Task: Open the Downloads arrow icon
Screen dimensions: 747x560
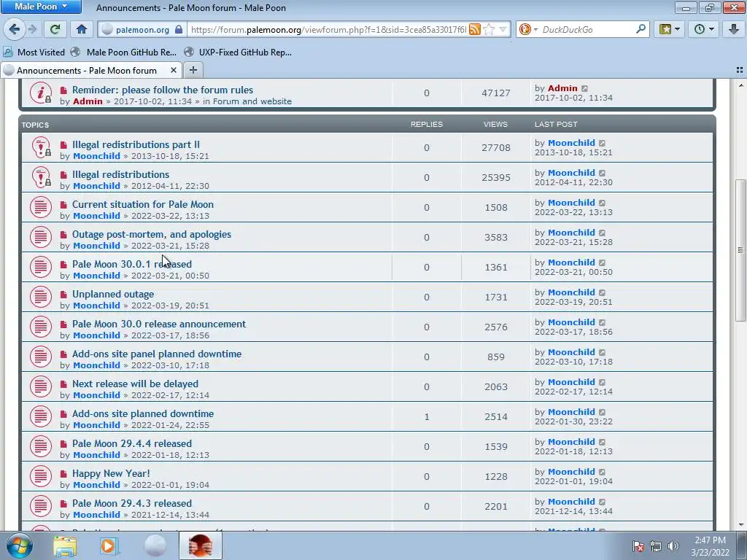Action: (734, 29)
